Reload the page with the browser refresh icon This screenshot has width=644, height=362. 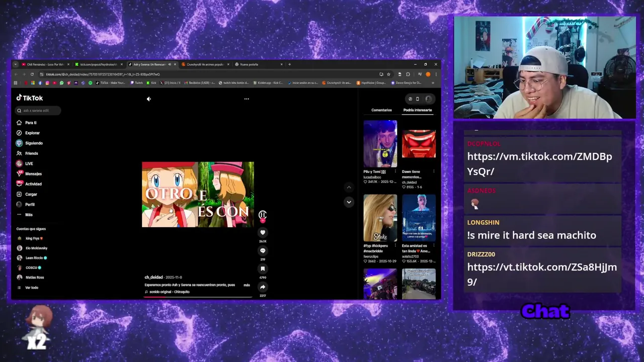point(32,74)
